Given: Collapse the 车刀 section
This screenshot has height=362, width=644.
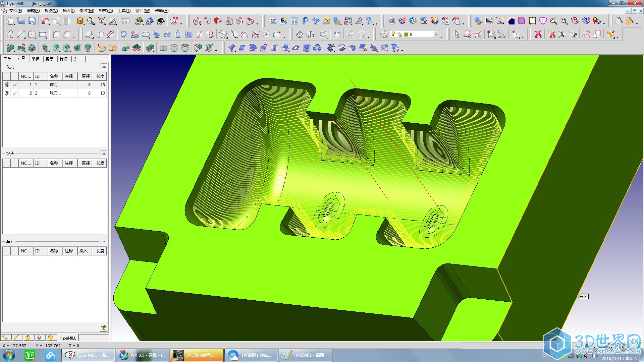Looking at the screenshot, I should click(104, 241).
